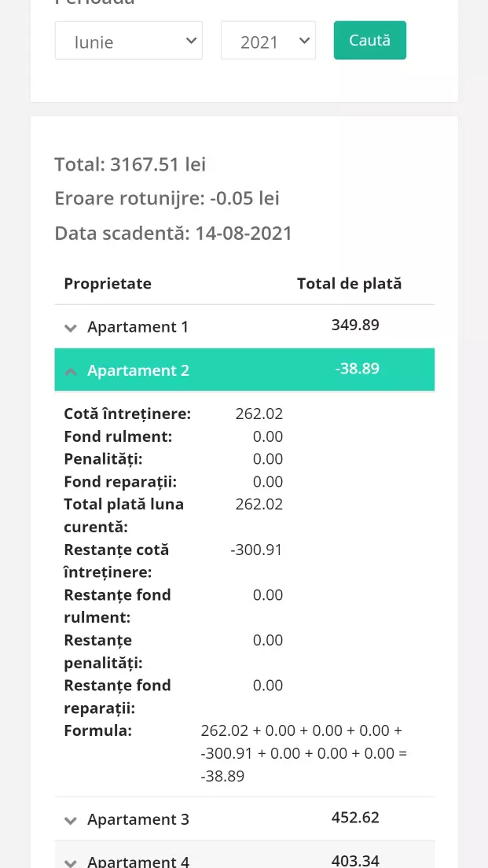Select the Apartament 4 row label
Image resolution: width=488 pixels, height=868 pixels.
click(x=138, y=861)
